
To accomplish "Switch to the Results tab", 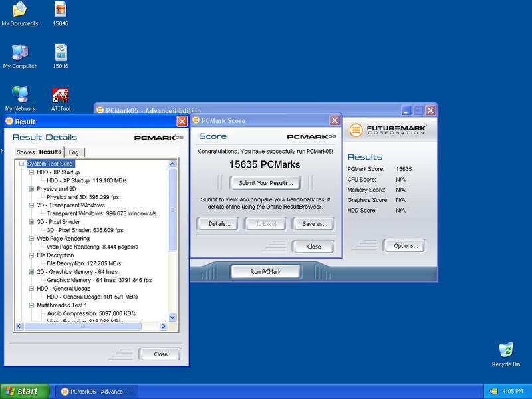I will click(x=51, y=152).
